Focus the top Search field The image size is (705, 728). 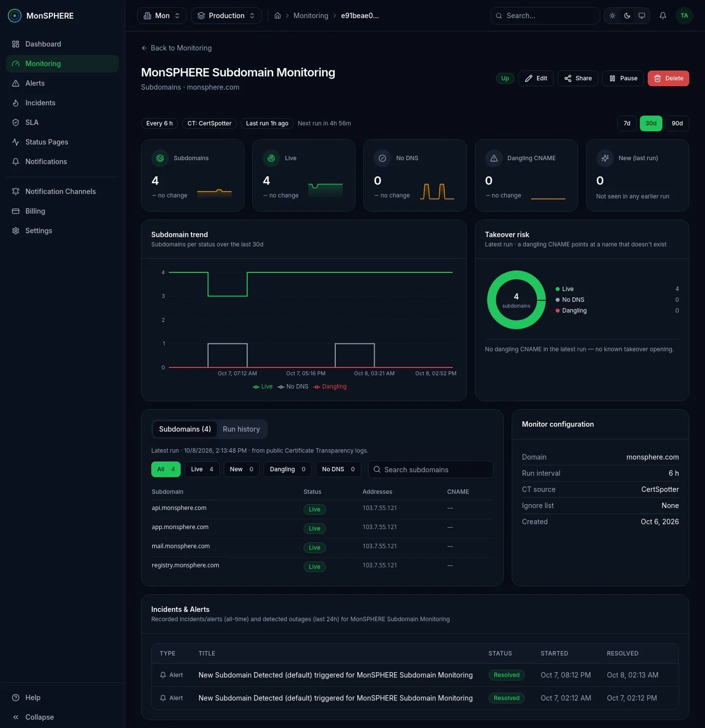click(x=545, y=16)
